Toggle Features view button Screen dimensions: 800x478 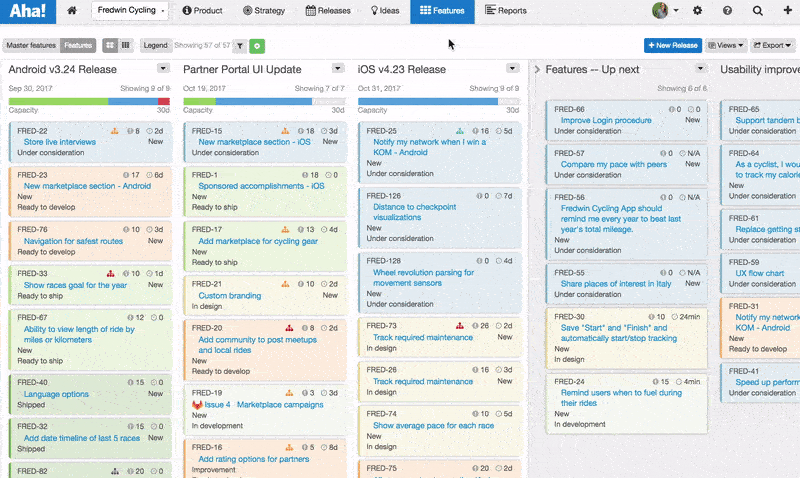coord(78,45)
